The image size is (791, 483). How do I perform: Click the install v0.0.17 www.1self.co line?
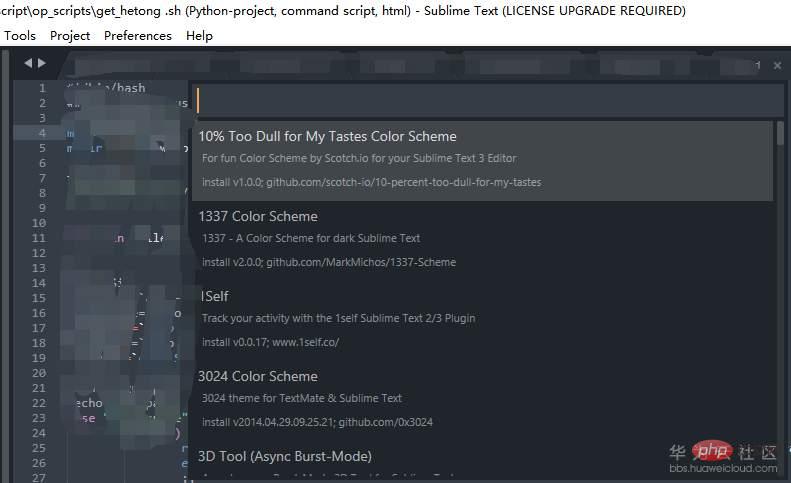click(270, 342)
